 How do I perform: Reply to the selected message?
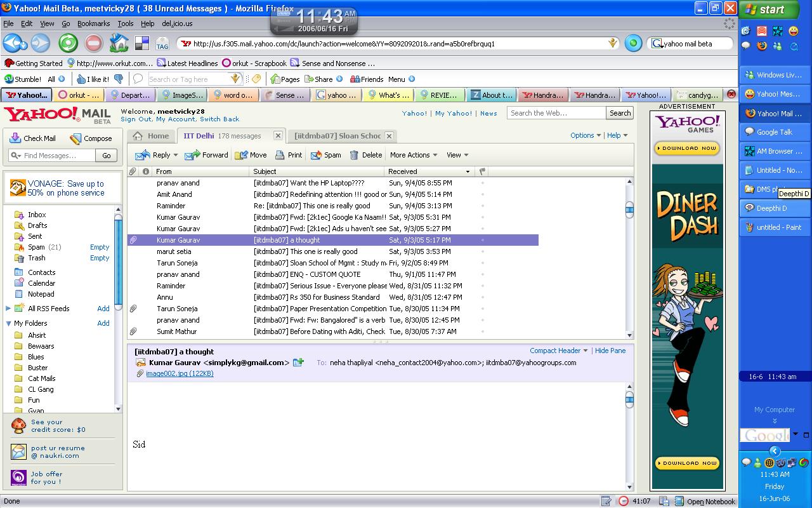coord(152,155)
